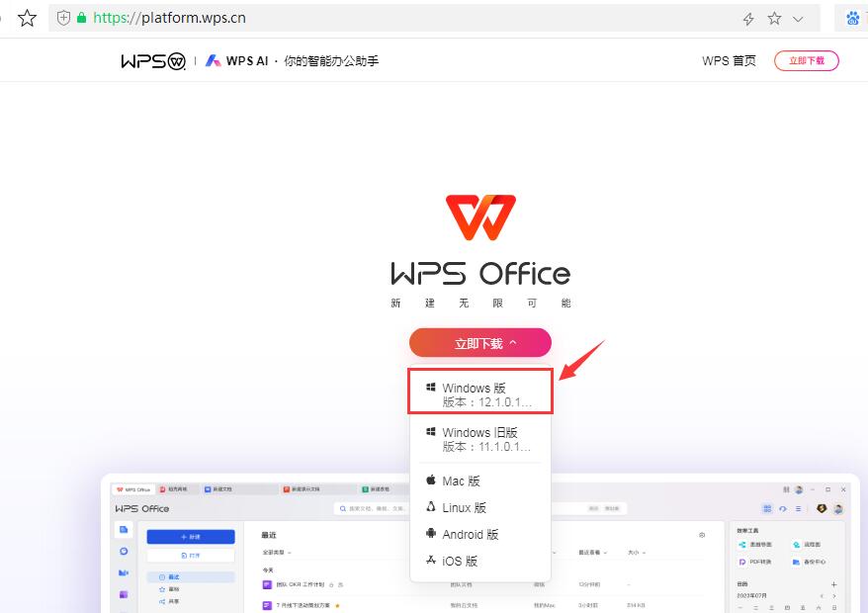Click the favorite star at address bar right
Viewport: 868px width, 613px height.
pos(774,18)
